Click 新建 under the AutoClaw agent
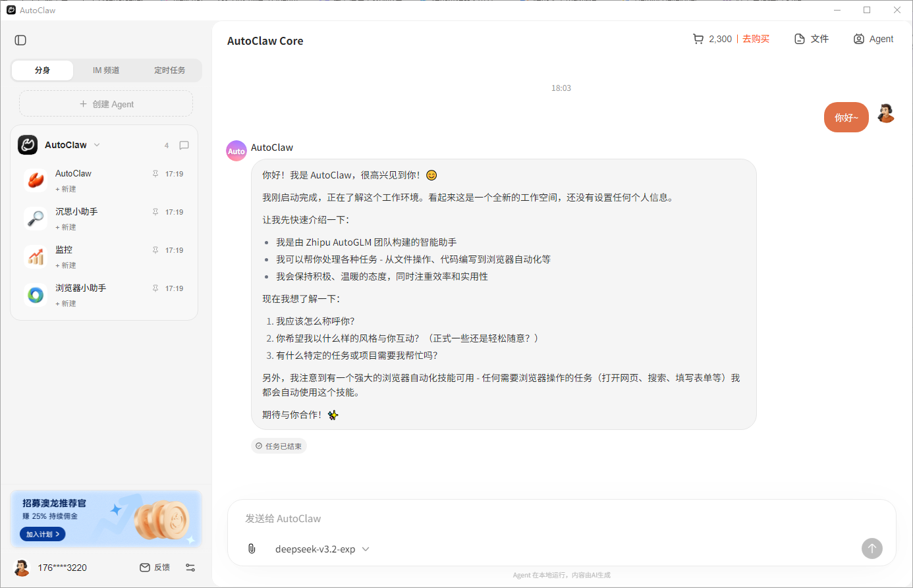913x588 pixels. point(66,189)
